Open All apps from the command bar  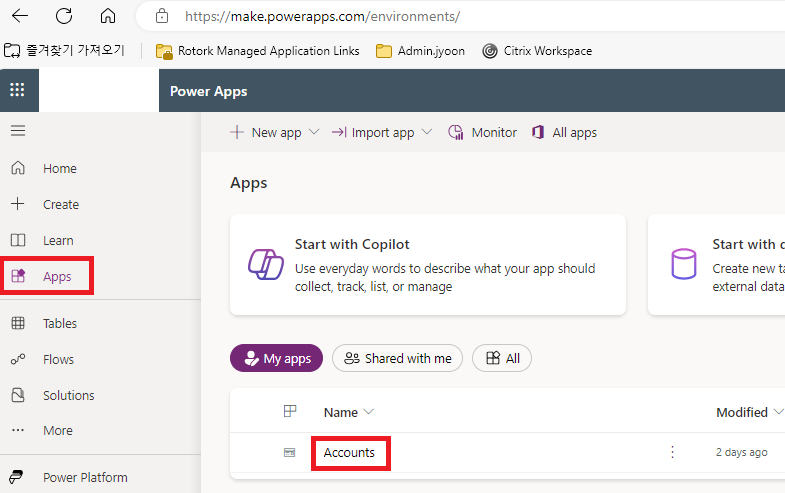pos(564,132)
